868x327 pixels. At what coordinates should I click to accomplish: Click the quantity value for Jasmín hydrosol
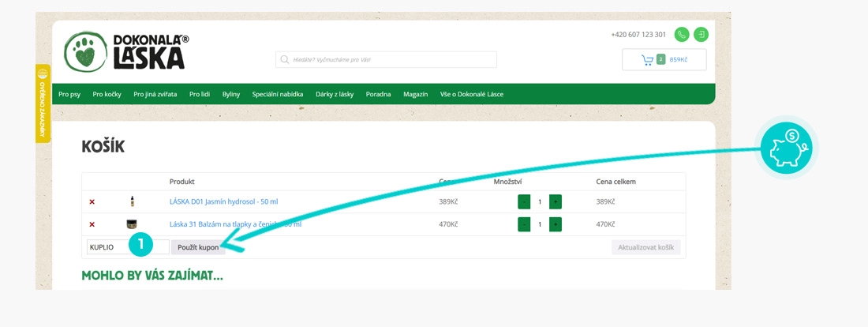[x=540, y=201]
